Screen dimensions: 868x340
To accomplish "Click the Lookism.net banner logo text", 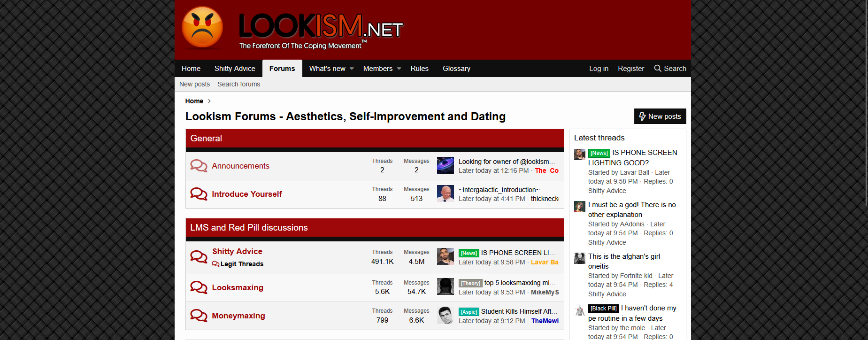I will pos(321,31).
